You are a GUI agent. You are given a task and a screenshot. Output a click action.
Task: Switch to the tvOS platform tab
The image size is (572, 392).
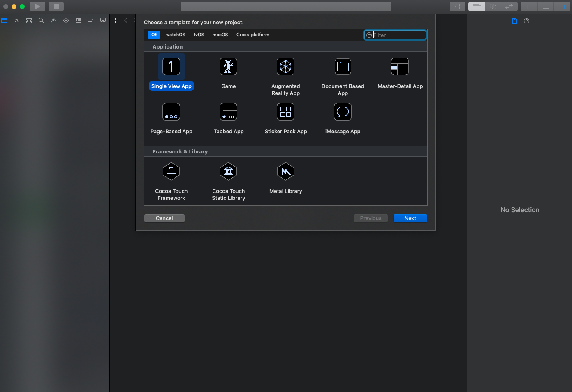point(199,35)
